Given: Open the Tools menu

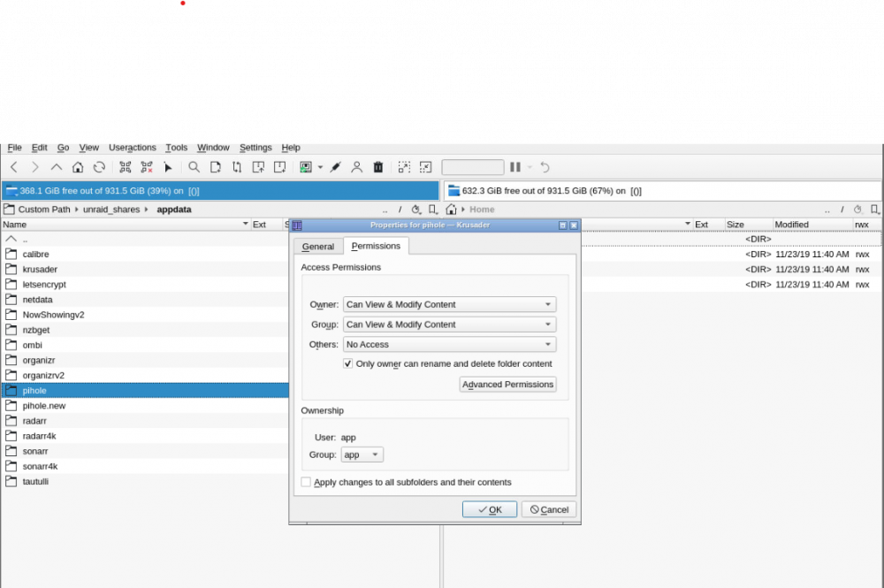Looking at the screenshot, I should (177, 148).
